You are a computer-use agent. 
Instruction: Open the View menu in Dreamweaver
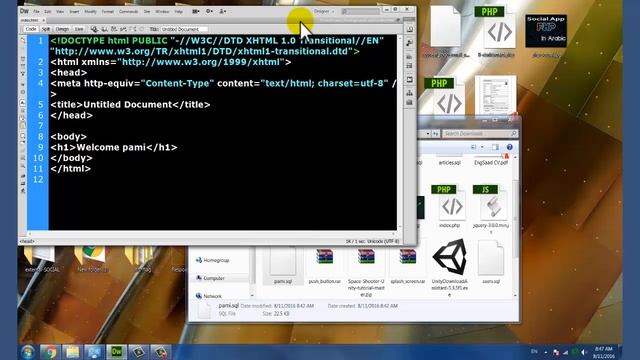(x=60, y=11)
